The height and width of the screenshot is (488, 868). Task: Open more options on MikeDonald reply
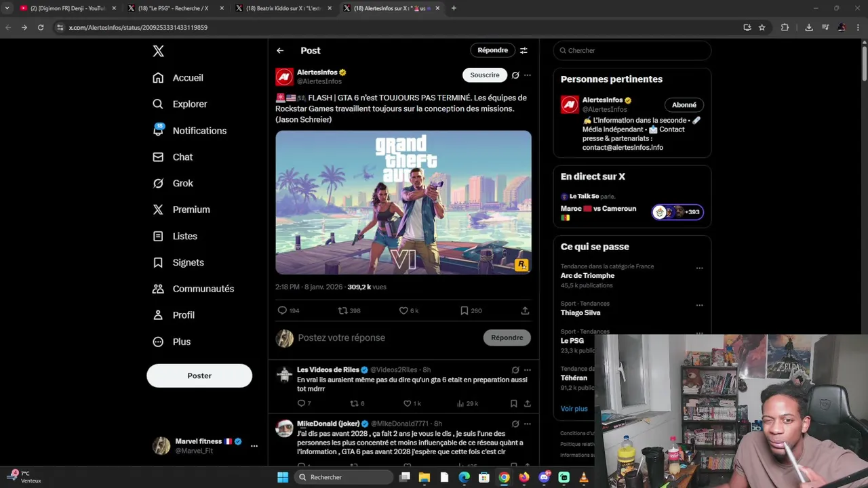[528, 424]
